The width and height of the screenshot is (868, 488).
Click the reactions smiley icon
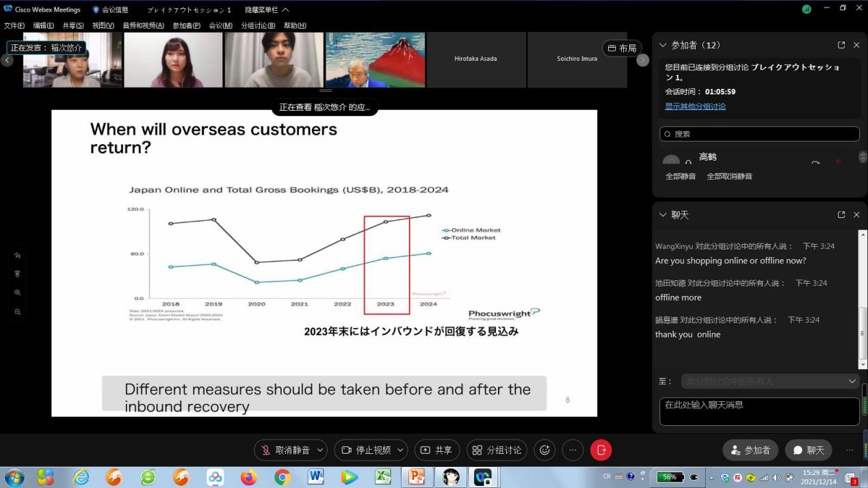tap(544, 450)
